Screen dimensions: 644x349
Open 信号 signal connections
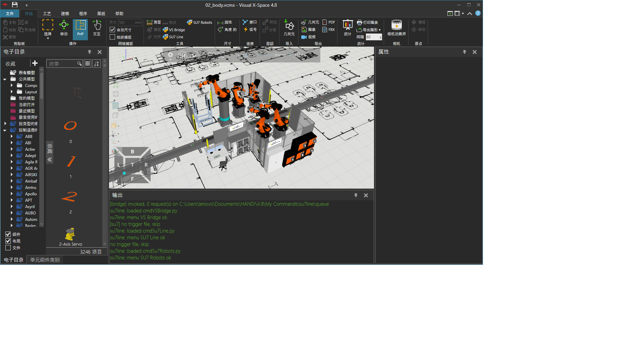point(250,30)
